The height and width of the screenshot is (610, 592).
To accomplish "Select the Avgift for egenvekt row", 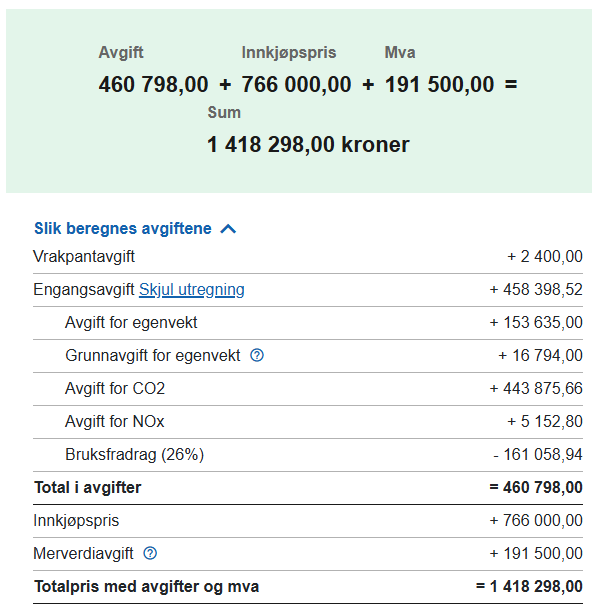I will (x=308, y=323).
